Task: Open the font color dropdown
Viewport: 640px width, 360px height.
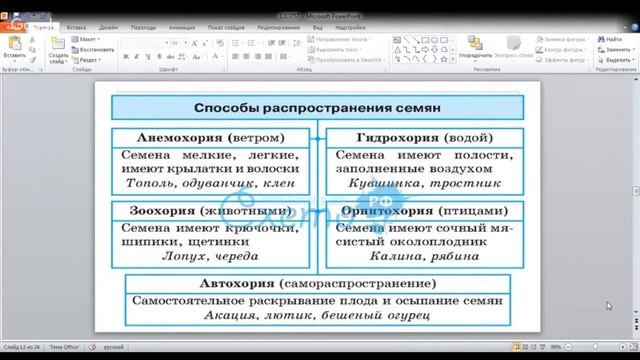Action: (222, 57)
